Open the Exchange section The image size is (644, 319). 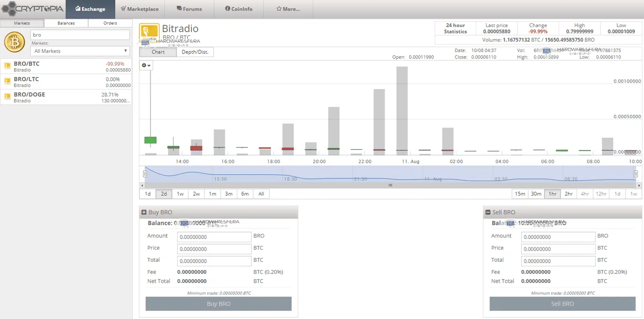90,9
